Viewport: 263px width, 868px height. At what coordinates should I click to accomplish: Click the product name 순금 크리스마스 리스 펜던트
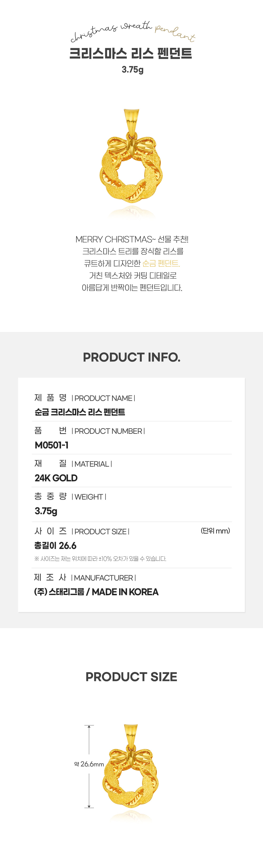point(79,412)
